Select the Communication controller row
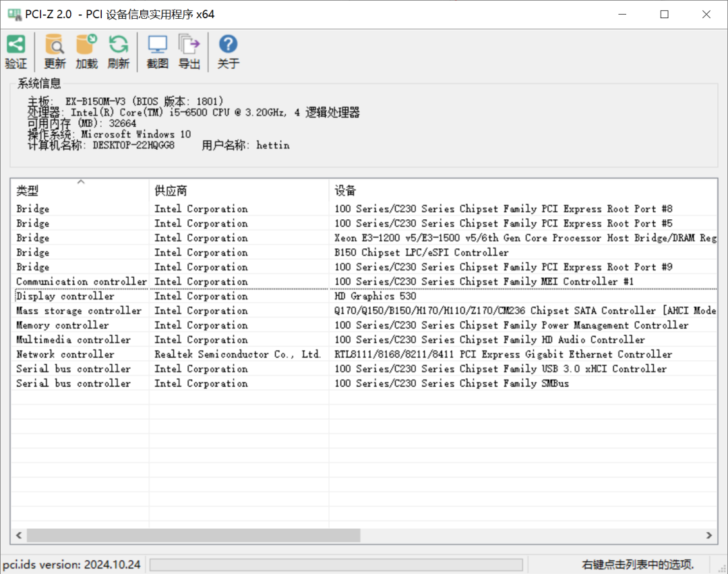Screen dimensions: 728x574 click(364, 281)
